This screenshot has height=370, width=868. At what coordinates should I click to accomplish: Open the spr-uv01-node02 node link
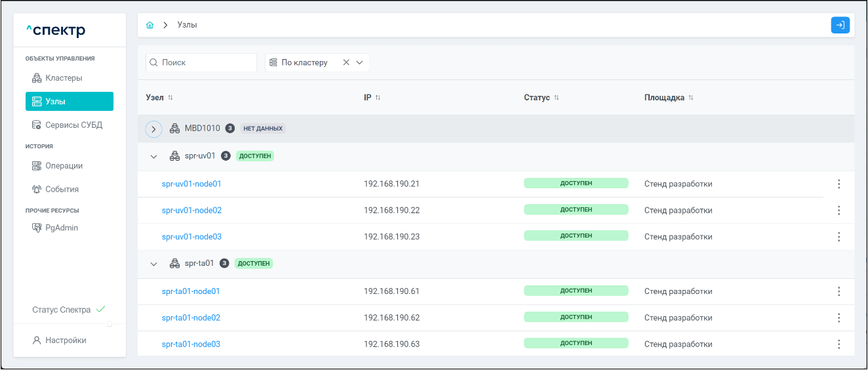191,211
